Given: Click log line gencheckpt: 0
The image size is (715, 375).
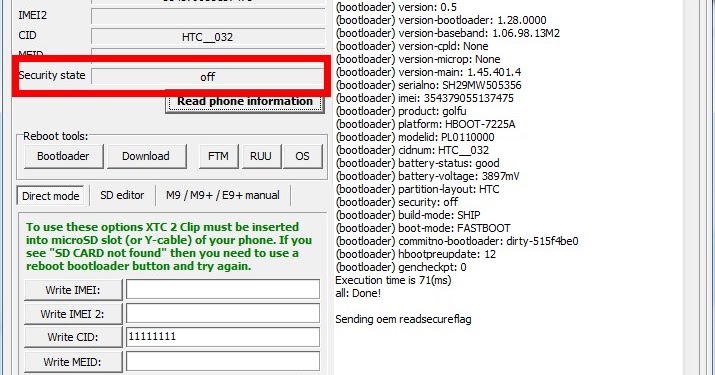Looking at the screenshot, I should click(401, 267).
